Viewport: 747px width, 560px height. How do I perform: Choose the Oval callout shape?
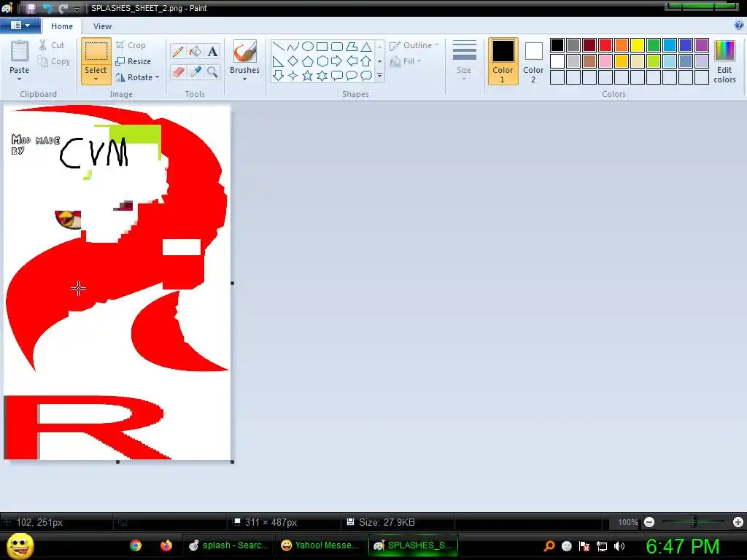point(352,75)
